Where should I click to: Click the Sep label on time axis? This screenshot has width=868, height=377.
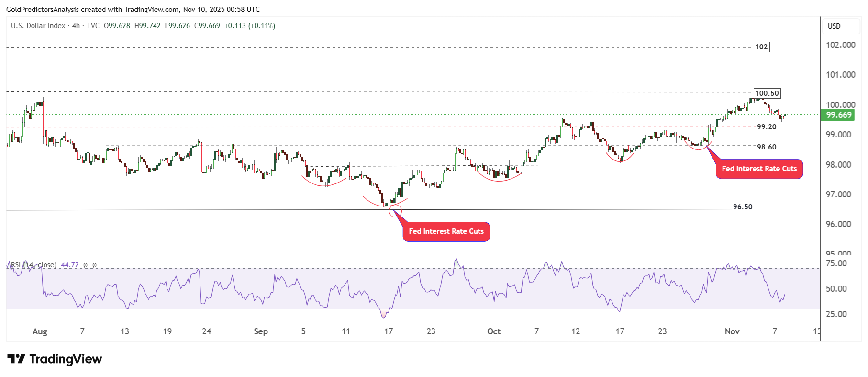coord(261,331)
